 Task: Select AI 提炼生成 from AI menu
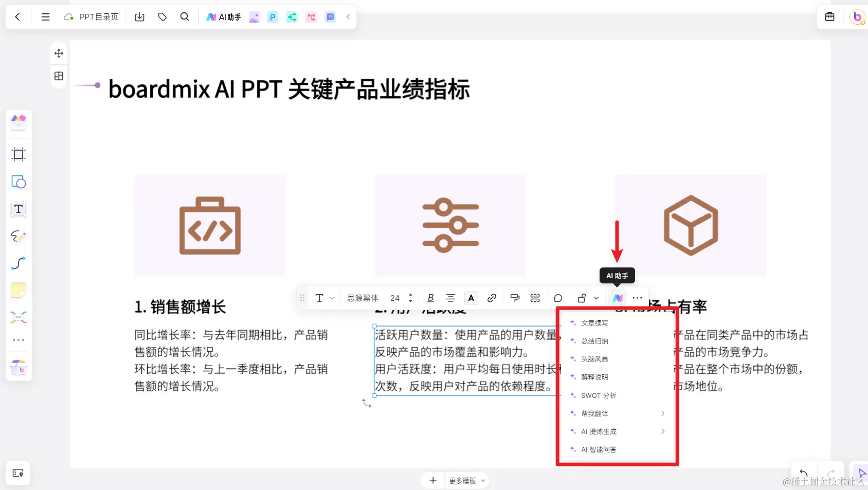pos(617,431)
